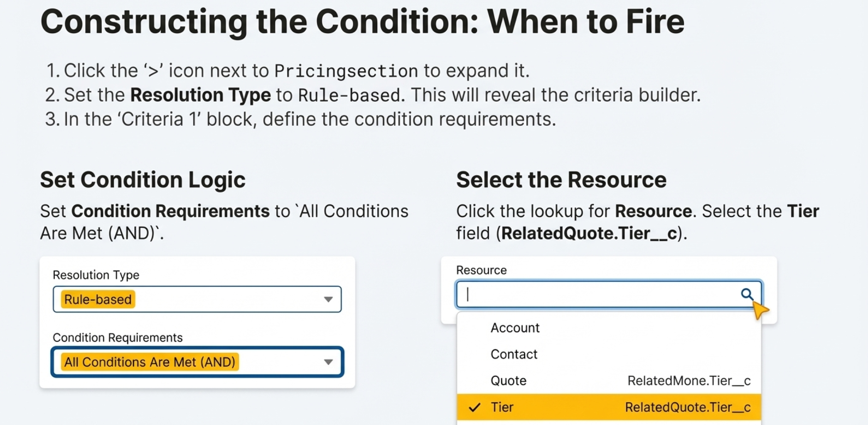Click the Condition Requirements field label
This screenshot has height=425, width=868.
pos(118,337)
